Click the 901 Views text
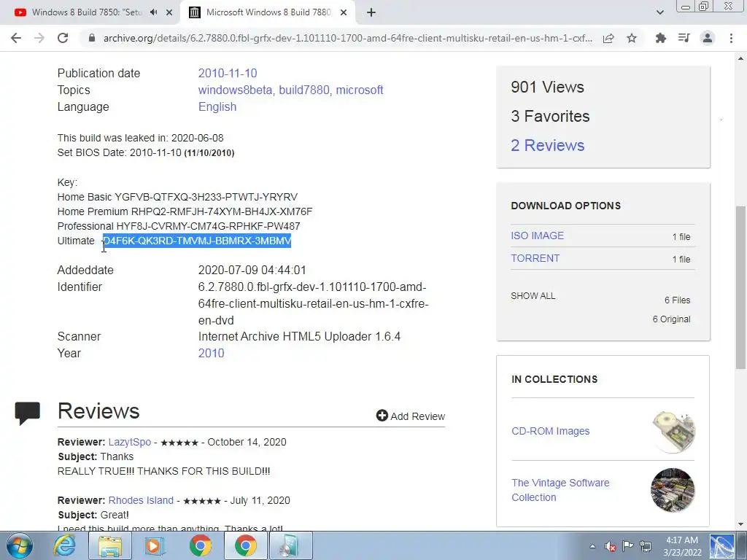 [547, 87]
